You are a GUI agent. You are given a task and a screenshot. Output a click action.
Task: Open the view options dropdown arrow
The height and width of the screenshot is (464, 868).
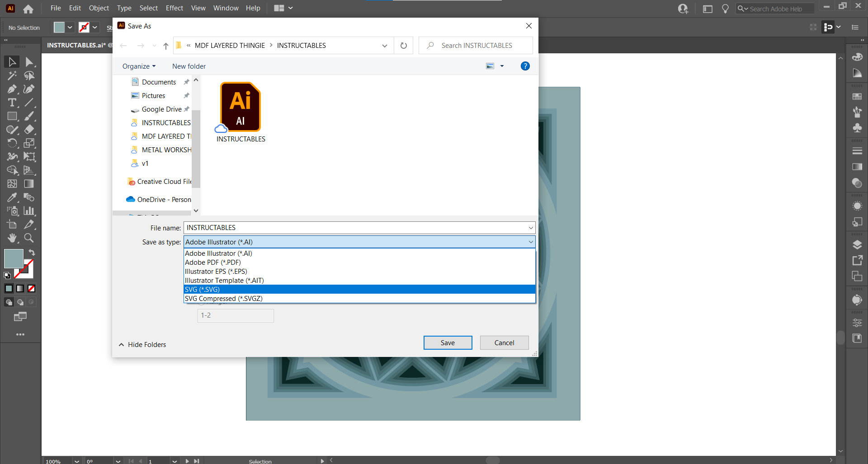(x=502, y=66)
